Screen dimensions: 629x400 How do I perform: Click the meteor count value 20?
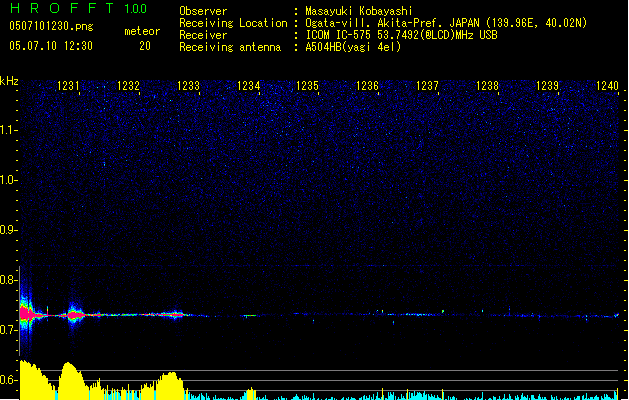click(x=145, y=46)
